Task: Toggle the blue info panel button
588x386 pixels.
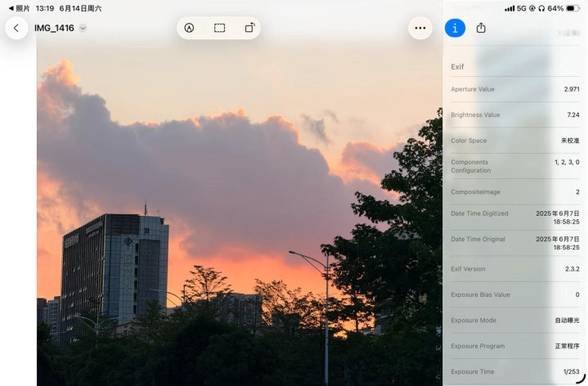Action: pos(455,28)
